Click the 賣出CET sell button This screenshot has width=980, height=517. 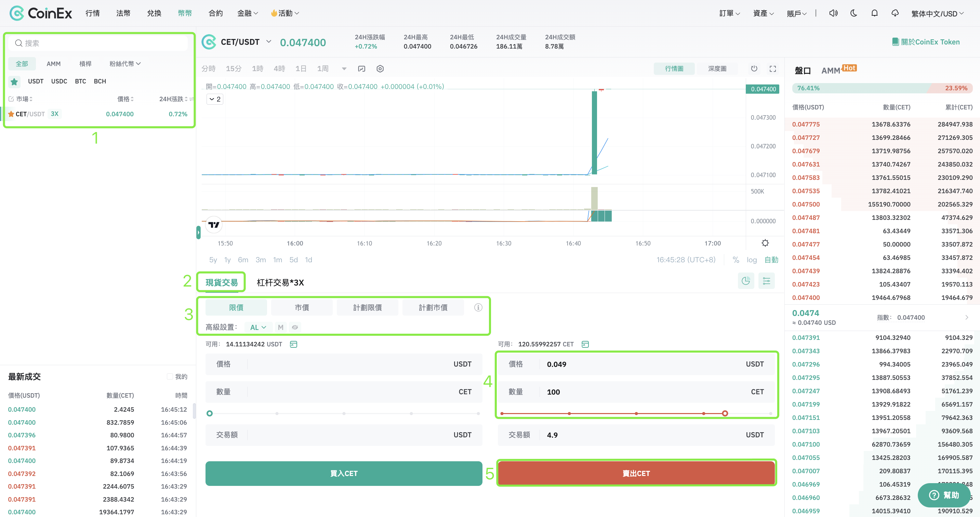pos(636,473)
